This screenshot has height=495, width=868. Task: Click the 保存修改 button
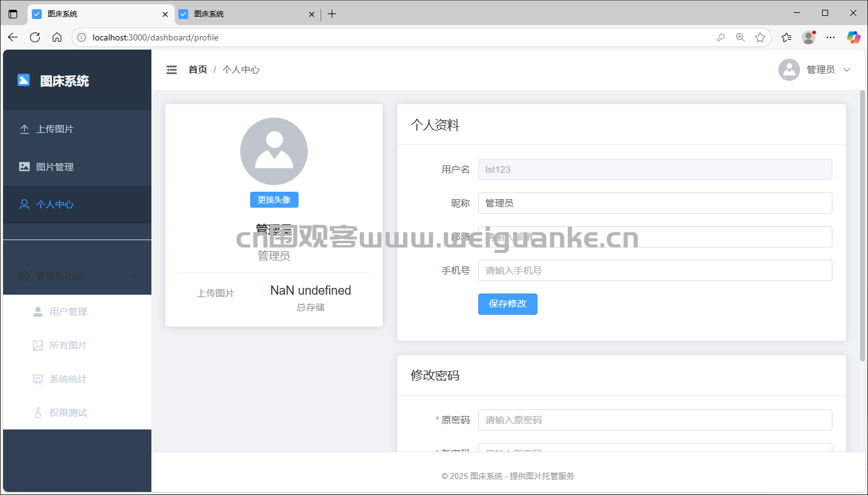[x=508, y=304]
